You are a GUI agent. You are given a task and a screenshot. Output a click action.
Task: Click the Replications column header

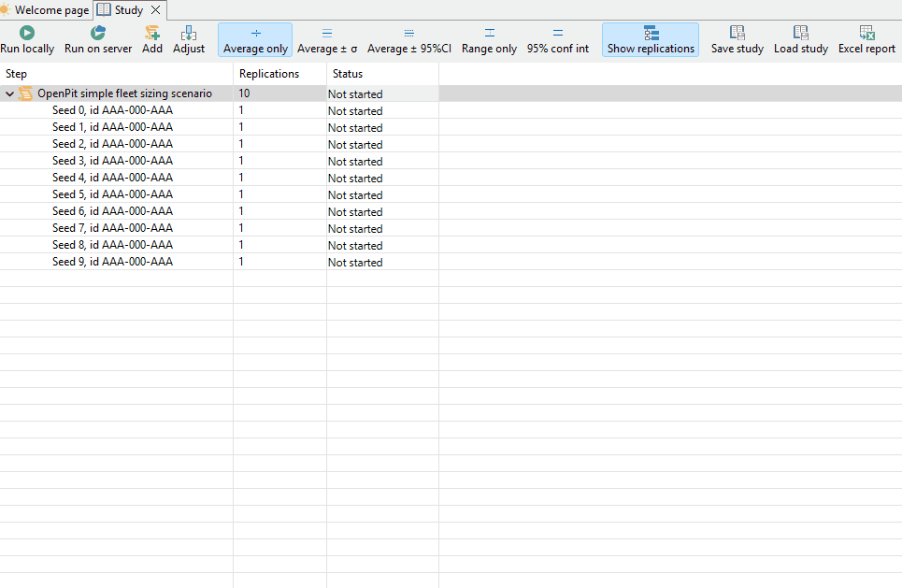point(279,74)
